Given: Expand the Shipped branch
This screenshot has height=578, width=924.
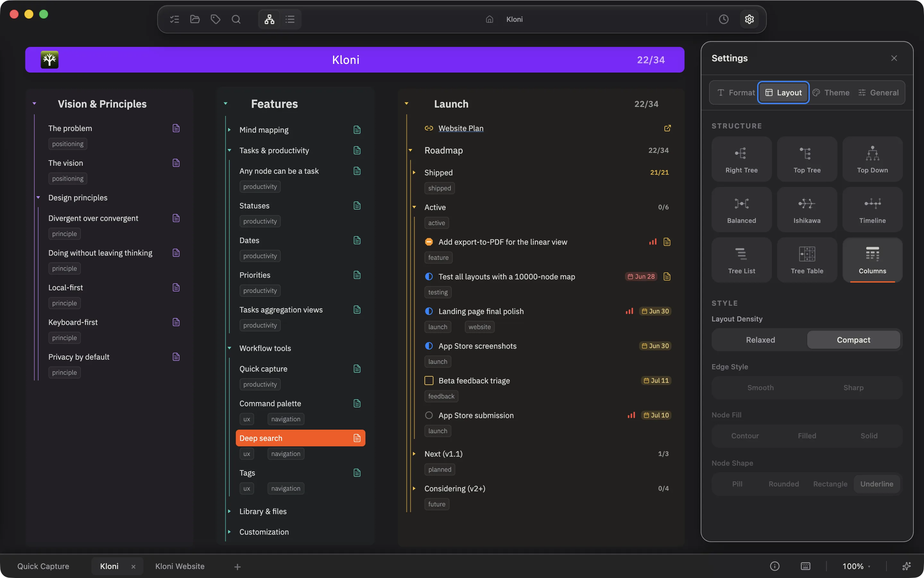Looking at the screenshot, I should pos(414,172).
